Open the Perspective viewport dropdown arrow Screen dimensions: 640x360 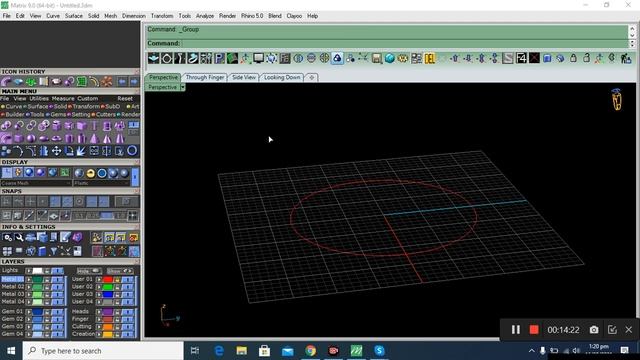click(182, 87)
